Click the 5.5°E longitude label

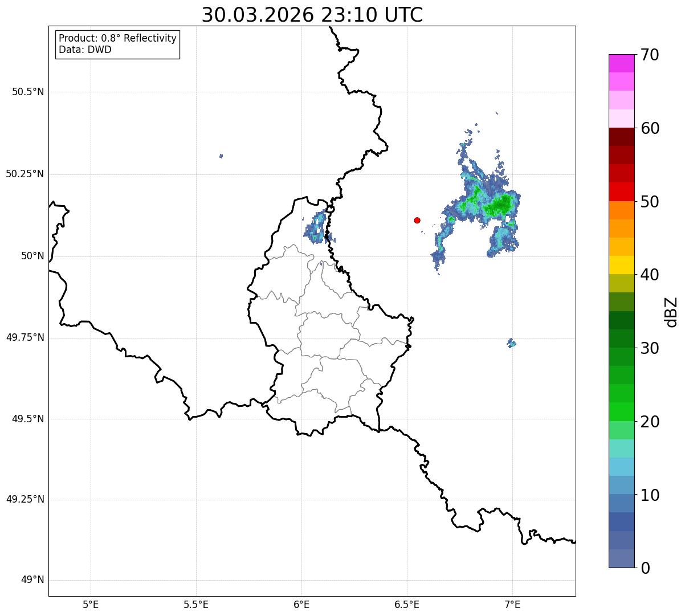196,604
